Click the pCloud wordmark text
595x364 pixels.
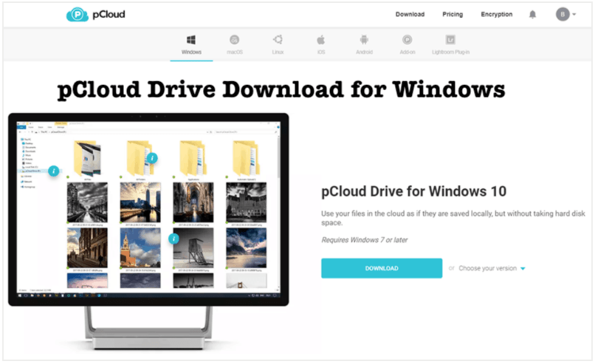coord(109,15)
